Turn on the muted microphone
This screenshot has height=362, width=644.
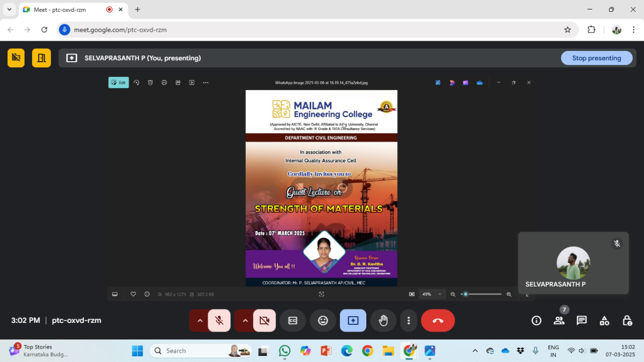coord(219,321)
